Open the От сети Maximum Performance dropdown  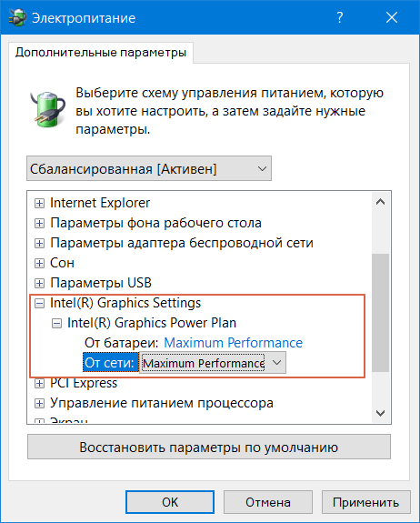click(x=213, y=363)
